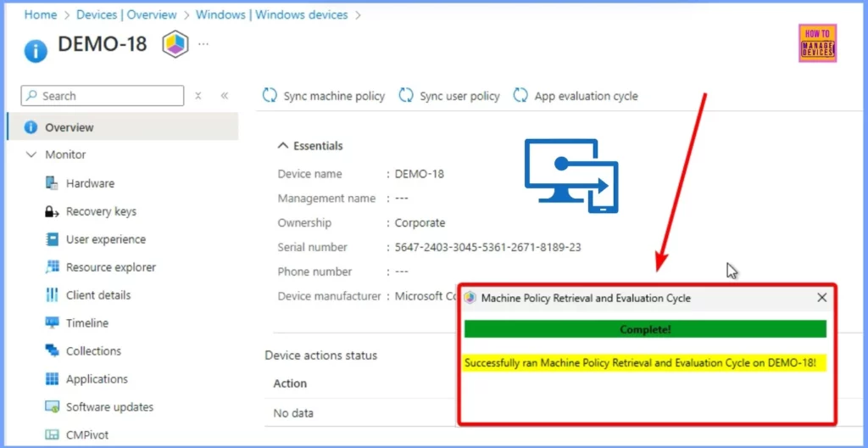Focus the sidebar Search field
The image size is (868, 448).
click(x=103, y=96)
